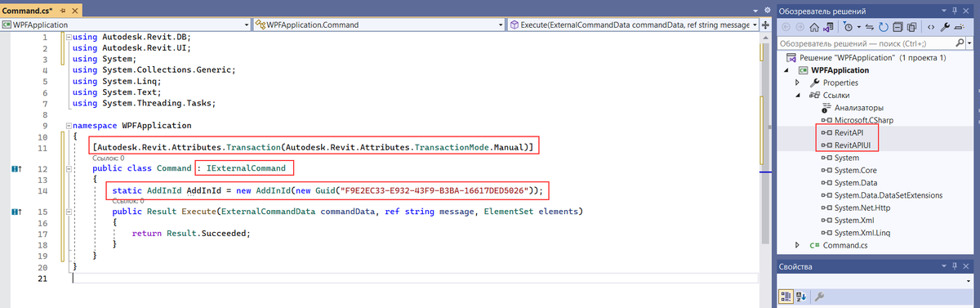Open the pending changes filter dropdown arrow
980x308 pixels.
tap(858, 27)
